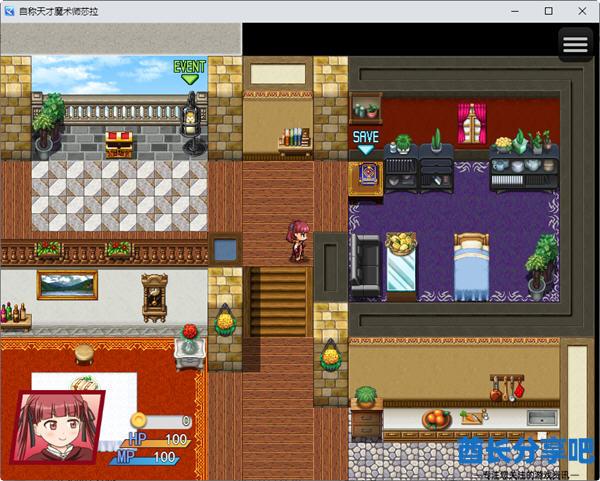This screenshot has height=481, width=600.
Task: Click the balcony lantern on stand
Action: pos(192,124)
